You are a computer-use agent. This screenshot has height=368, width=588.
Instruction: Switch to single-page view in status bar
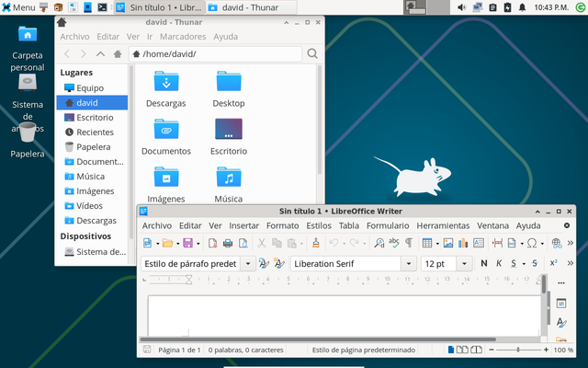pyautogui.click(x=451, y=350)
